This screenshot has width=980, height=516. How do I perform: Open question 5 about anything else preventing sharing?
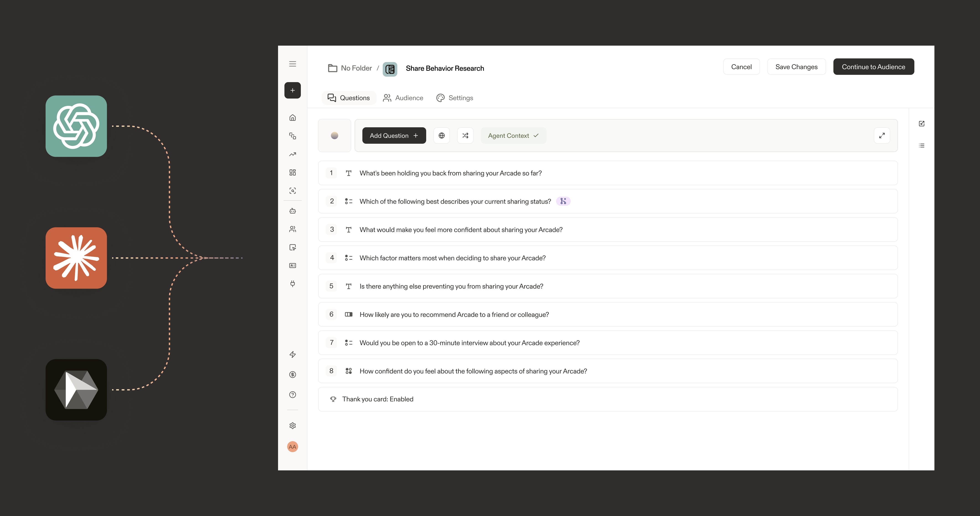[x=608, y=286]
